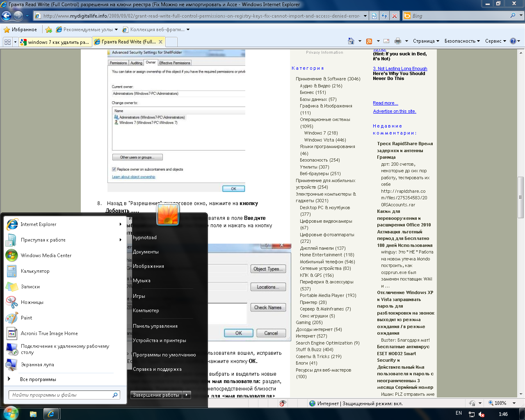Follow the "Read more..." link
The width and height of the screenshot is (525, 420).
(385, 103)
